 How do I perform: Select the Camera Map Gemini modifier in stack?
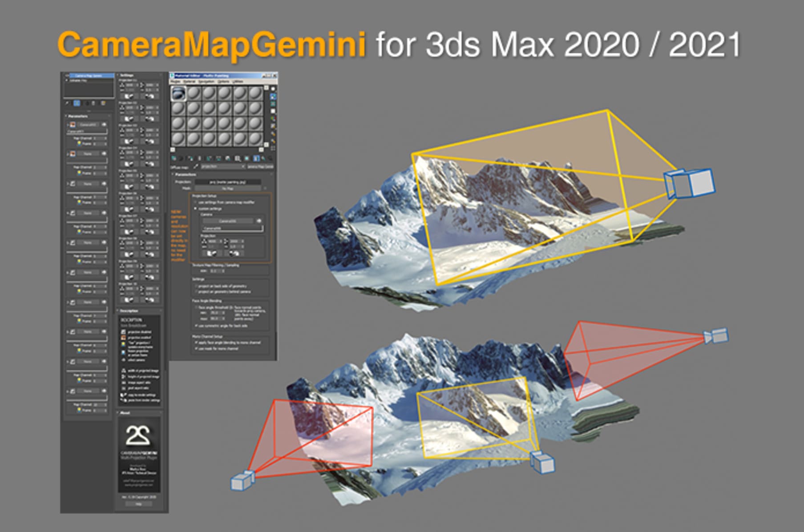(x=92, y=76)
